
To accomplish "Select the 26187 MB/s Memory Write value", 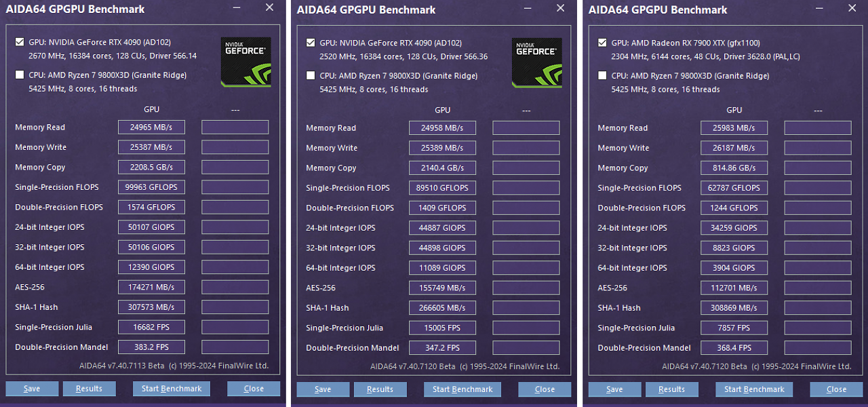I will click(x=734, y=148).
